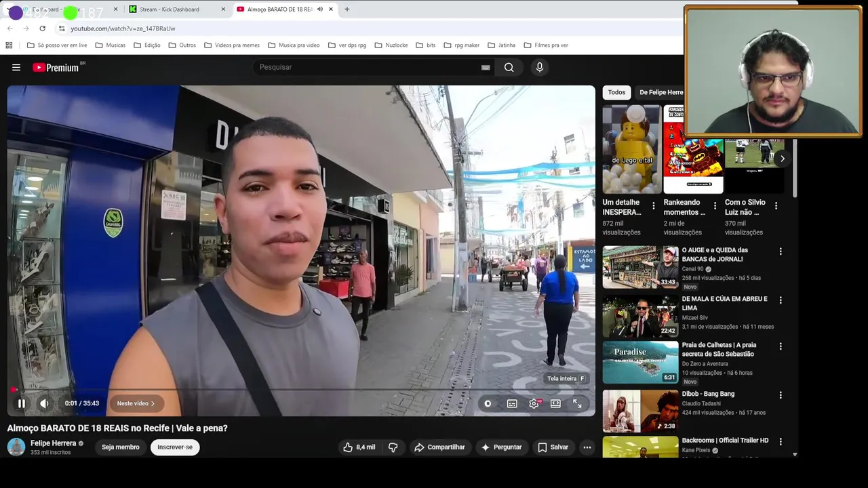Open Felipe Herrera channel avatar
Image resolution: width=868 pixels, height=488 pixels.
[x=16, y=447]
